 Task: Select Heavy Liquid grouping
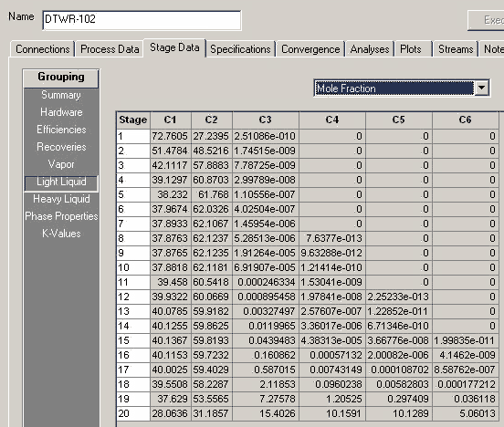(x=61, y=199)
